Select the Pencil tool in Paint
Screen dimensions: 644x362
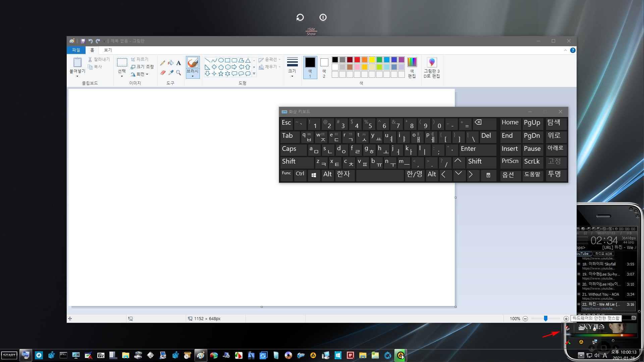(x=163, y=63)
